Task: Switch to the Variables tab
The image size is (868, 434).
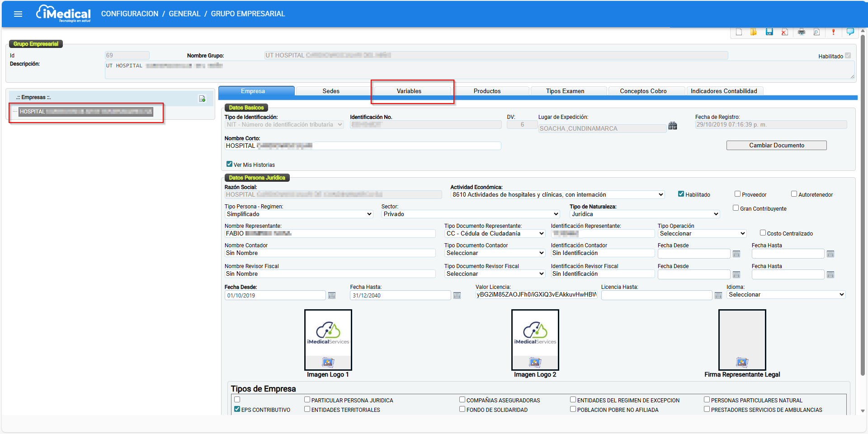Action: point(409,91)
